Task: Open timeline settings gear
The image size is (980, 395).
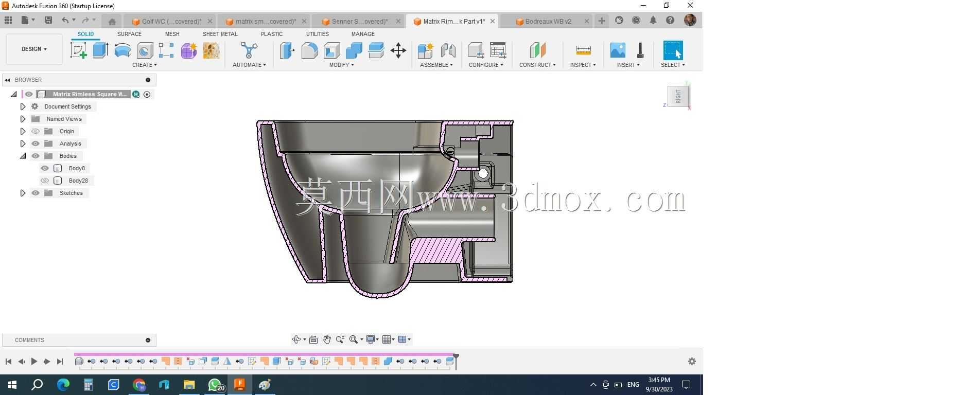Action: click(692, 362)
